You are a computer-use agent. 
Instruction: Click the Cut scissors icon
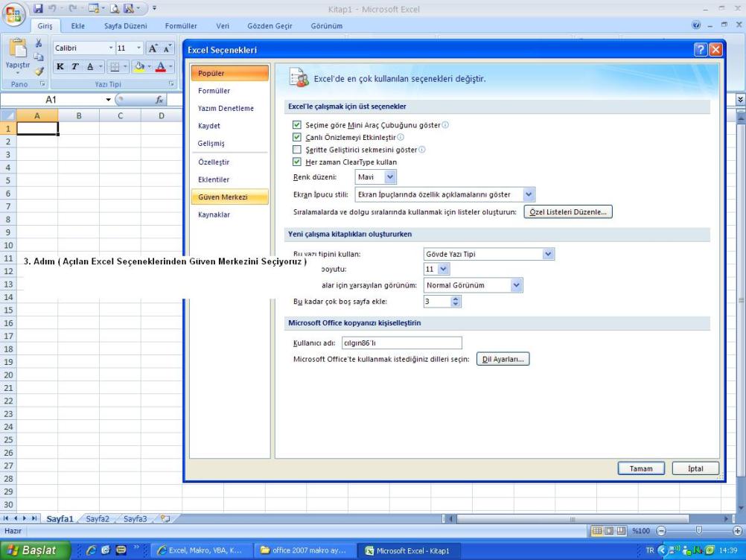[39, 43]
